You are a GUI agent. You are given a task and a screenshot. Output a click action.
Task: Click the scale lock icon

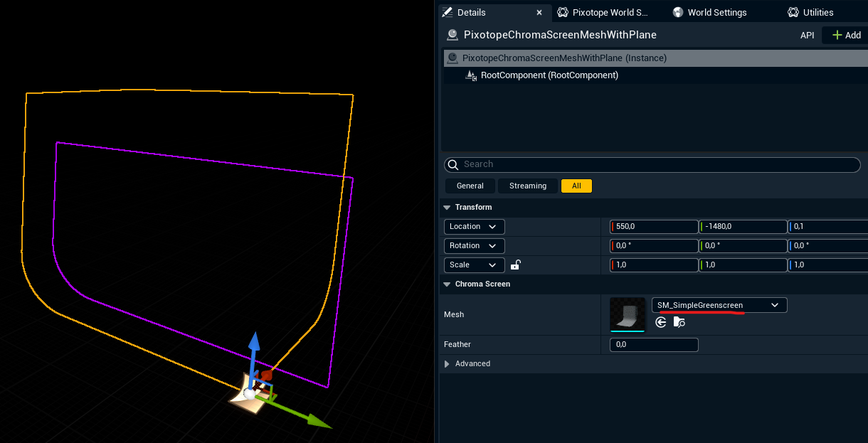[516, 265]
